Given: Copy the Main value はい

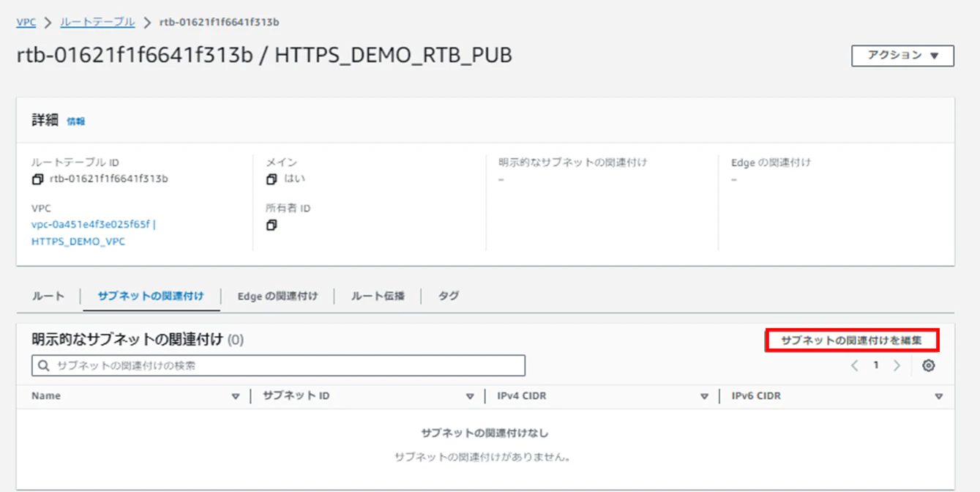Looking at the screenshot, I should point(272,179).
